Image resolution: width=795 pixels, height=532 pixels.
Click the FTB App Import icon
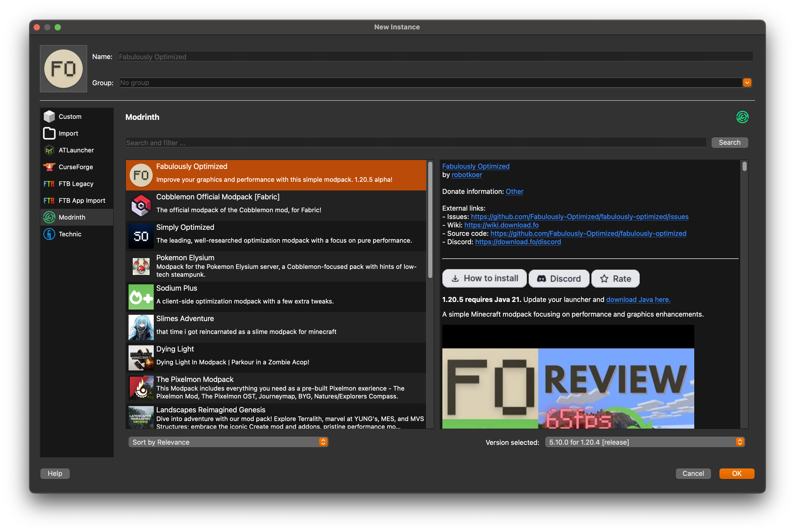(x=49, y=200)
